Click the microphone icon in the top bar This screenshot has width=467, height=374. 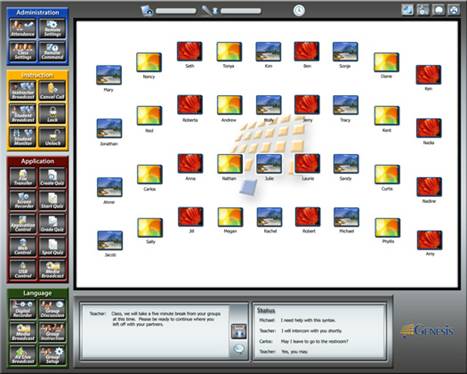(x=206, y=10)
